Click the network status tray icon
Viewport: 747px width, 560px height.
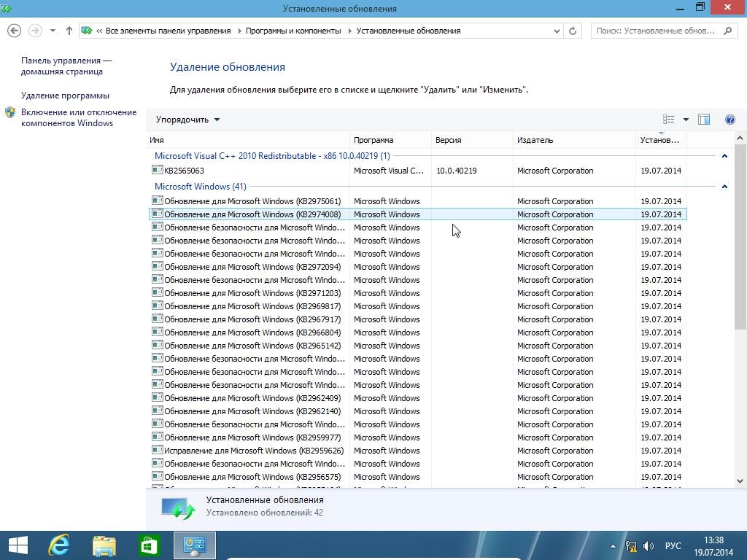(631, 546)
